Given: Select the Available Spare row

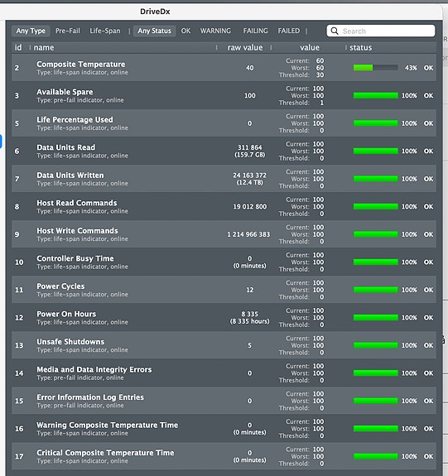Looking at the screenshot, I should pyautogui.click(x=224, y=96).
